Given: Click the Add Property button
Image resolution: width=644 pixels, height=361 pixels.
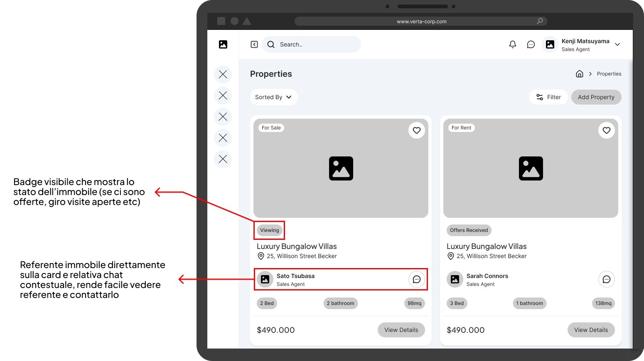Looking at the screenshot, I should click(596, 97).
